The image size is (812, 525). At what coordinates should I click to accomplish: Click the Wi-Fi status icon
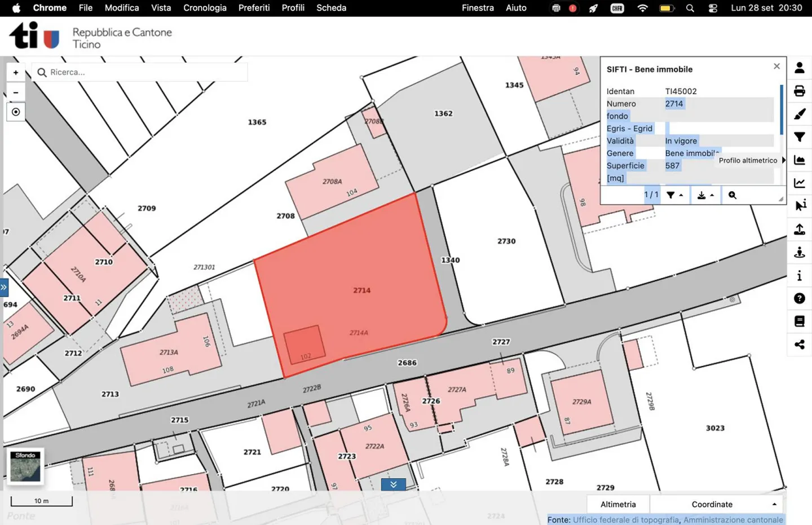642,8
